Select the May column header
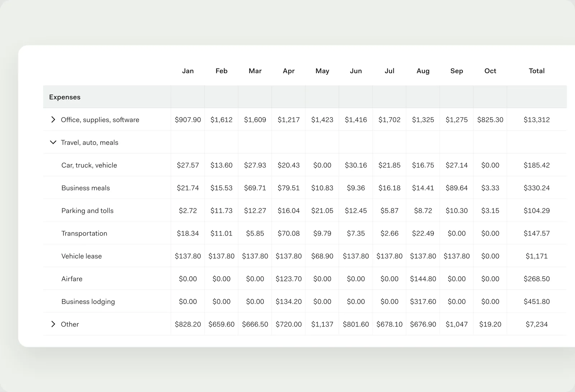This screenshot has width=575, height=392. (322, 71)
